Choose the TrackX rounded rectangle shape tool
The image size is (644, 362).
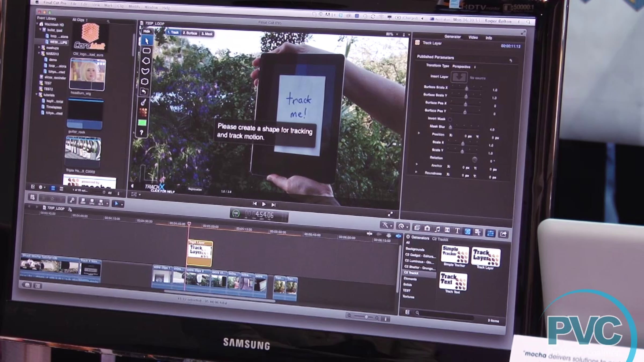(147, 51)
